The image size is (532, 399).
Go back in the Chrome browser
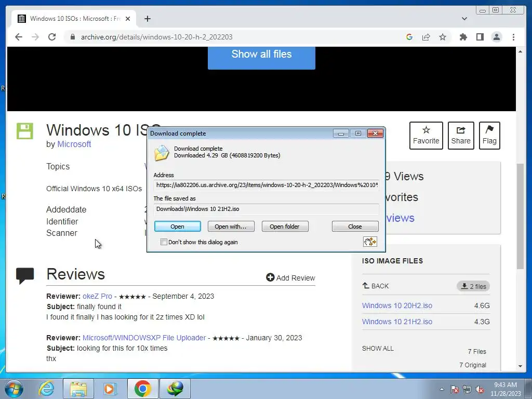click(19, 37)
